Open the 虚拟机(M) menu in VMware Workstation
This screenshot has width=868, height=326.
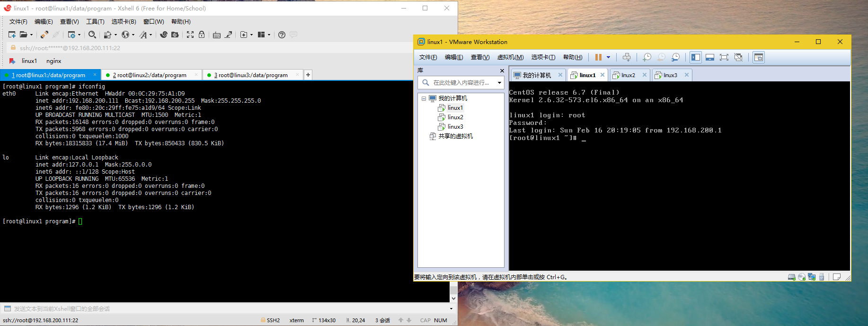click(510, 57)
